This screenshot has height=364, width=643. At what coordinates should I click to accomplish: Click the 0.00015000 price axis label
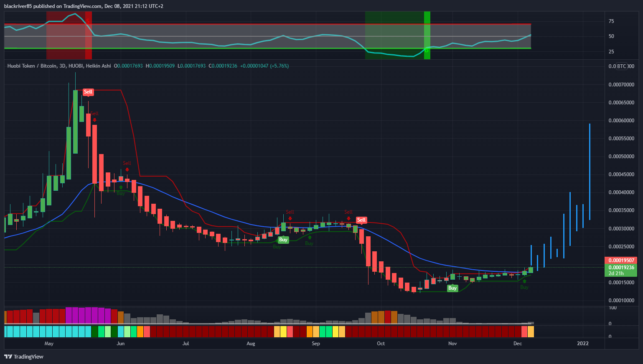tap(621, 283)
